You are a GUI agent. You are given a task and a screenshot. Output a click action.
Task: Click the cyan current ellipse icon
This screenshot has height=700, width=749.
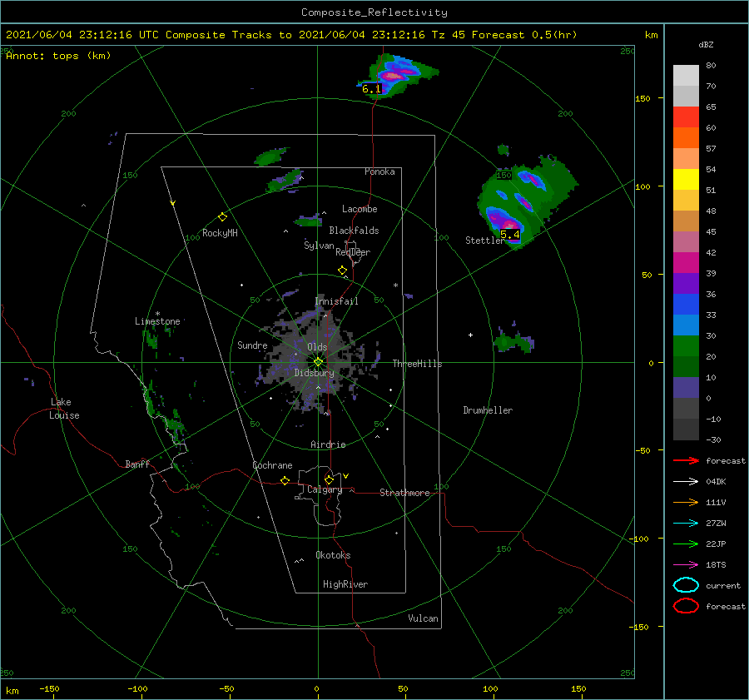tap(686, 585)
